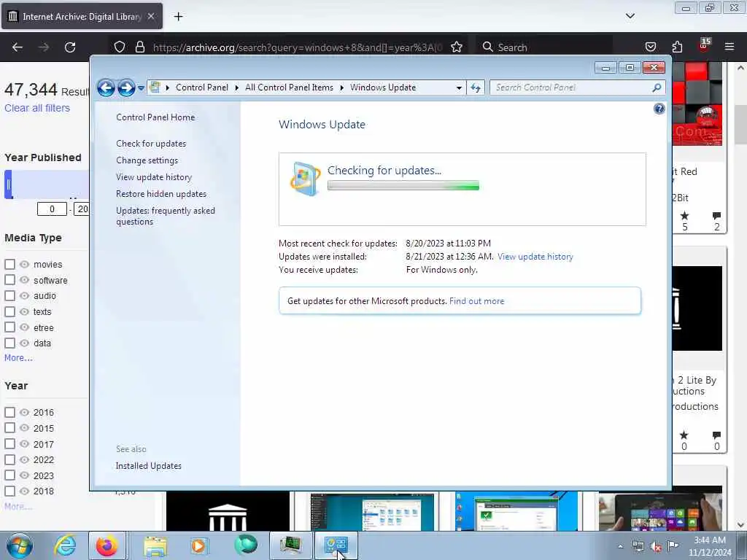Open Change settings
The width and height of the screenshot is (747, 560).
147,160
